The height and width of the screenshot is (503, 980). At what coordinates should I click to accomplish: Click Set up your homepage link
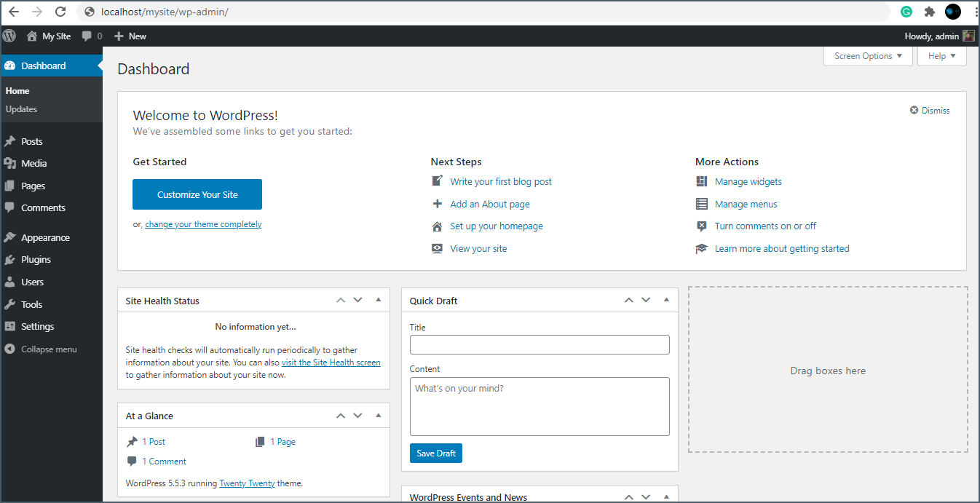point(497,226)
